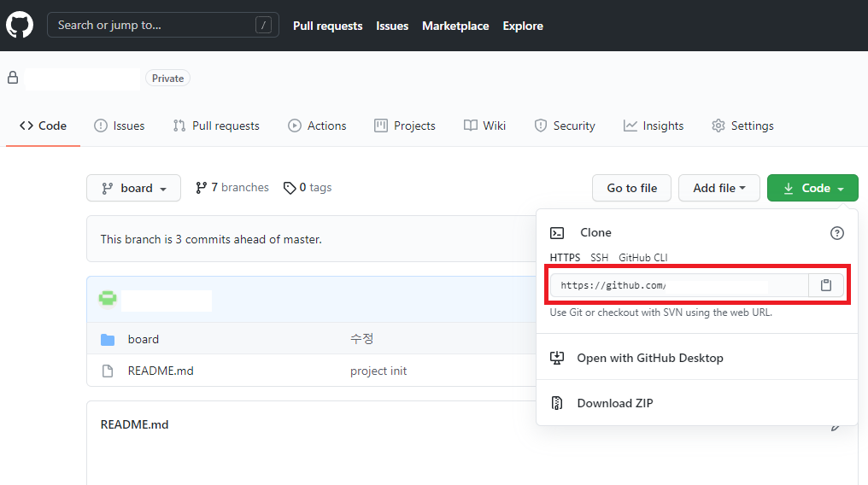Select the HTTPS clone option
This screenshot has height=485, width=868.
[565, 258]
